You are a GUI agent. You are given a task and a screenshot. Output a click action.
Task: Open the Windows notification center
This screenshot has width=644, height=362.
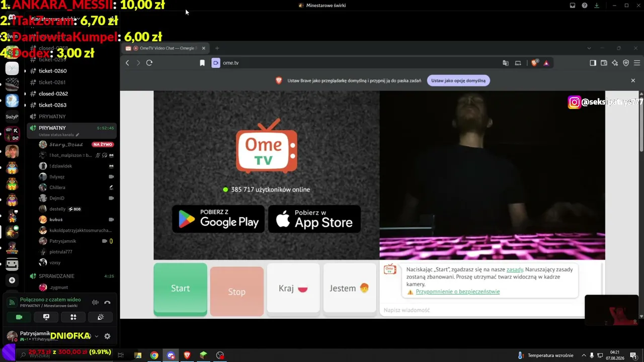633,355
